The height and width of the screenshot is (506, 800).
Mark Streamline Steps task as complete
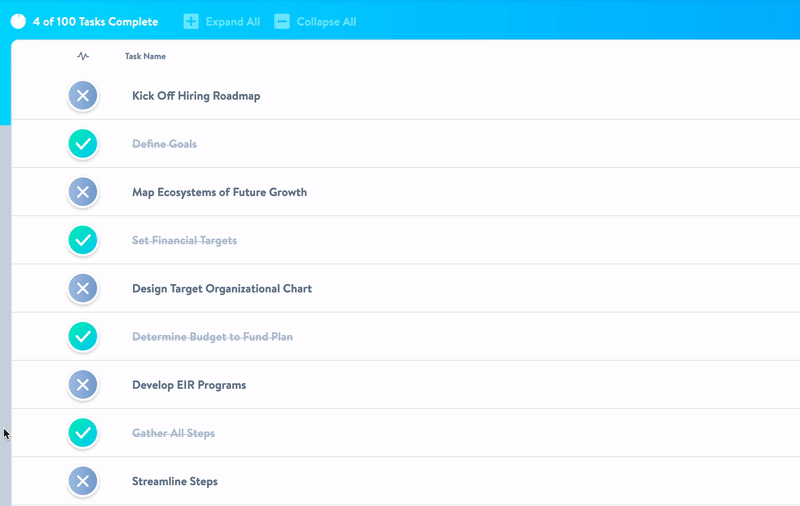click(x=83, y=481)
